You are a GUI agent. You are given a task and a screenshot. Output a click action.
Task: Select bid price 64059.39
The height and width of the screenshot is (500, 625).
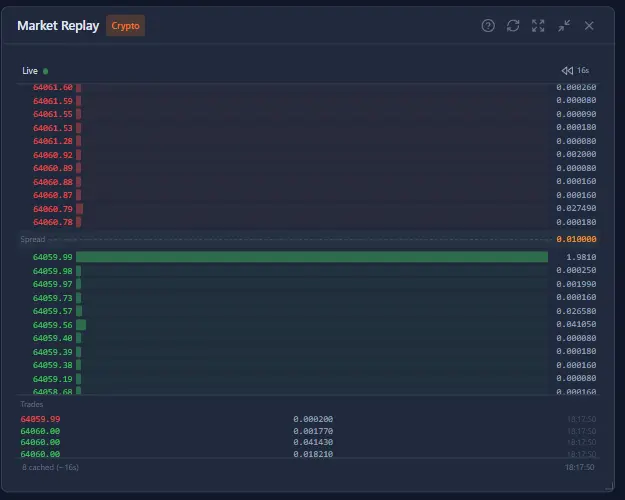(x=53, y=352)
